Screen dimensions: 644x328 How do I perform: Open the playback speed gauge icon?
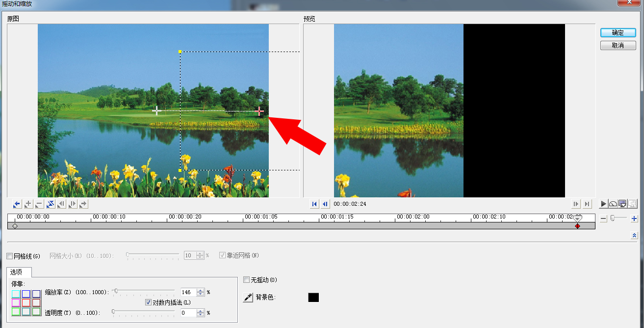(613, 204)
